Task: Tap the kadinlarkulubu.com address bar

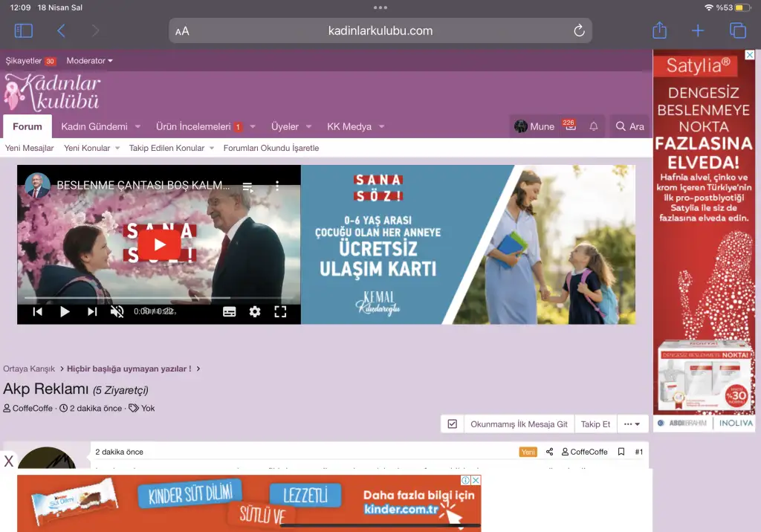Action: pyautogui.click(x=380, y=30)
